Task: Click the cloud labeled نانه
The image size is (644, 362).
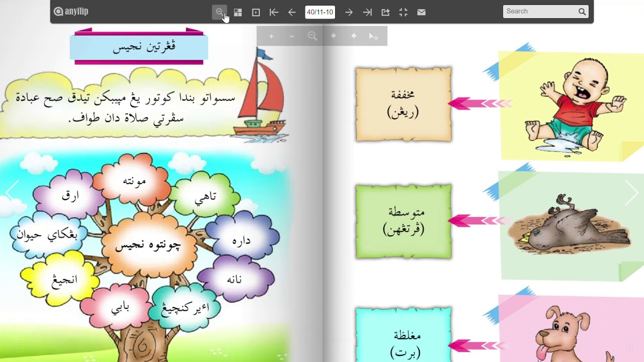Action: tap(235, 279)
